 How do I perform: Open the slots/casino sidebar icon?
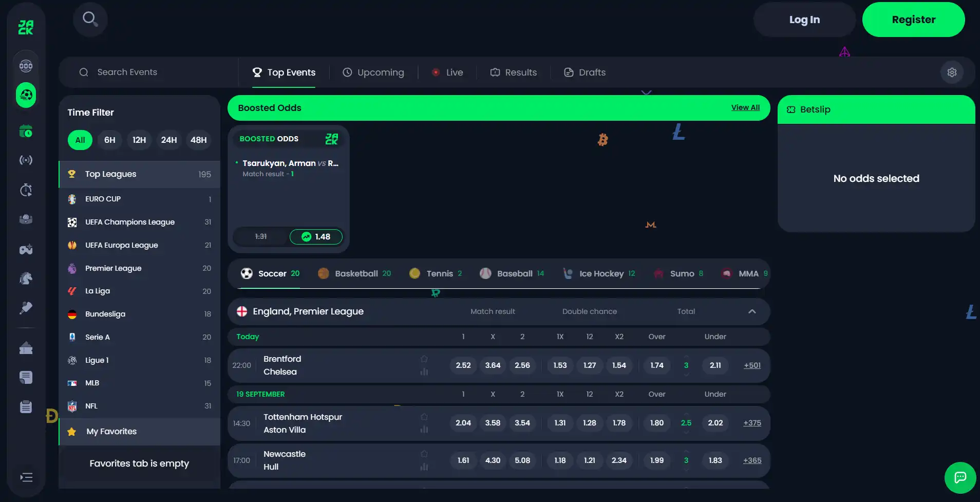[26, 66]
